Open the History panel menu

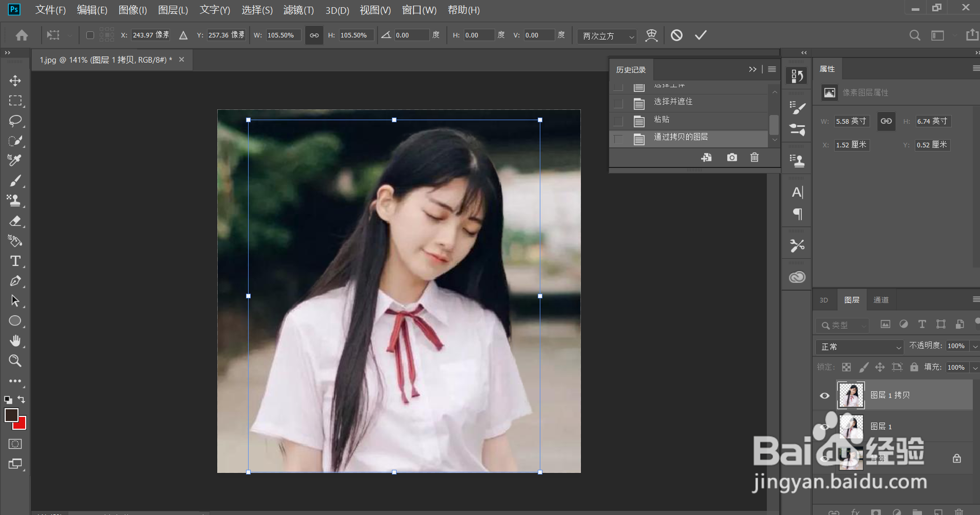coord(772,69)
